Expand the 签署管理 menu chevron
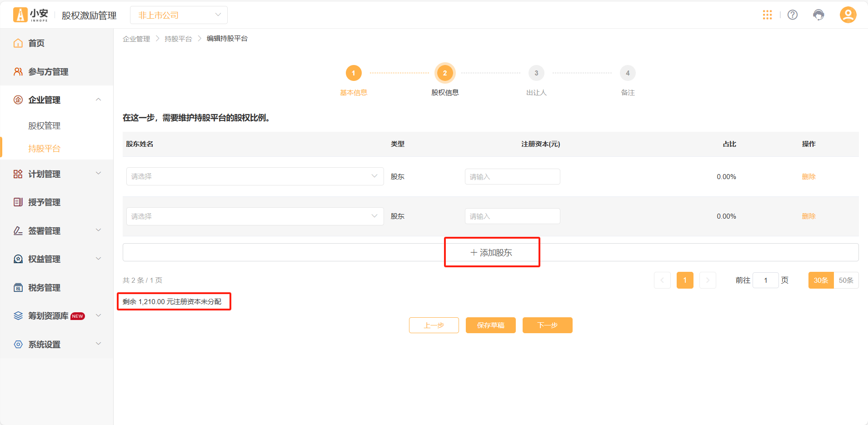The height and width of the screenshot is (425, 868). click(x=99, y=230)
